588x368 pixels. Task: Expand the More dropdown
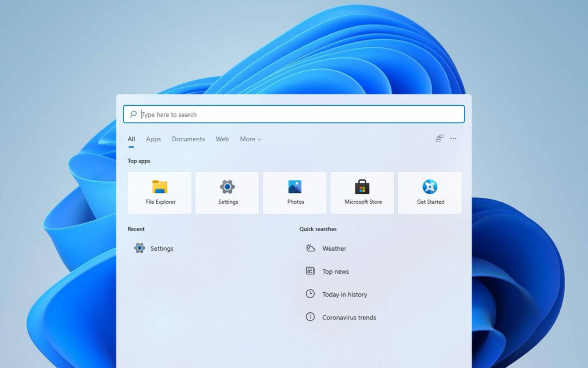pos(250,139)
